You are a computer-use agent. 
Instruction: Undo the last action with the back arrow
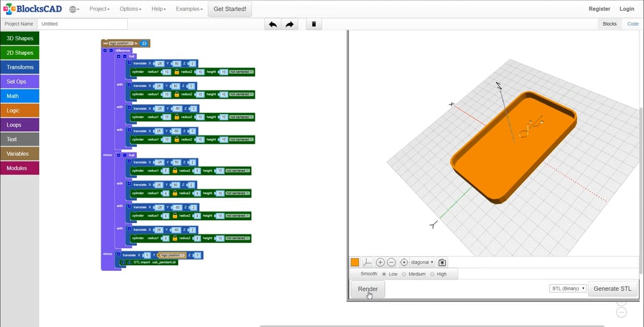tap(273, 24)
